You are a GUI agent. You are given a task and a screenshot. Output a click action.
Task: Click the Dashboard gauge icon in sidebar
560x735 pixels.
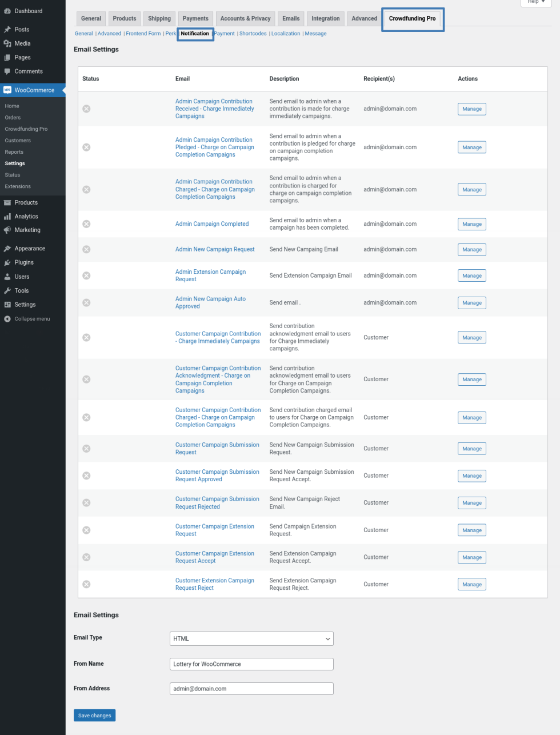(x=7, y=11)
